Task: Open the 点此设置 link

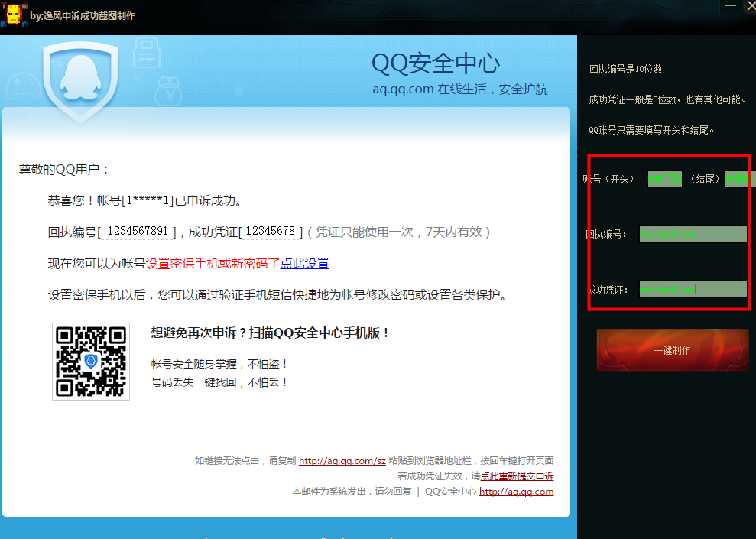Action: [305, 263]
